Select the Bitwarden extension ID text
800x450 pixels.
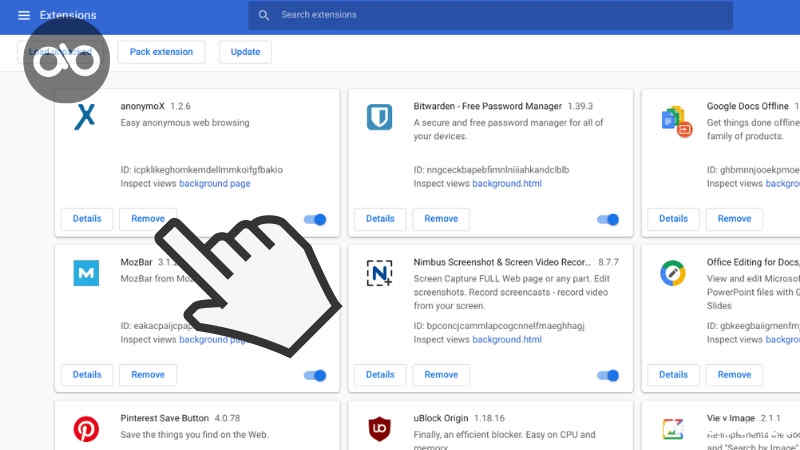491,170
